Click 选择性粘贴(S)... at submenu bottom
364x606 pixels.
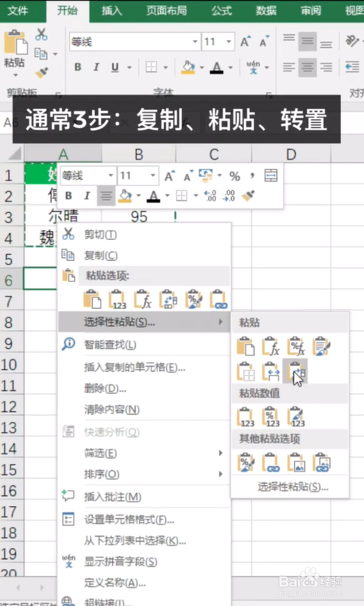tap(293, 487)
